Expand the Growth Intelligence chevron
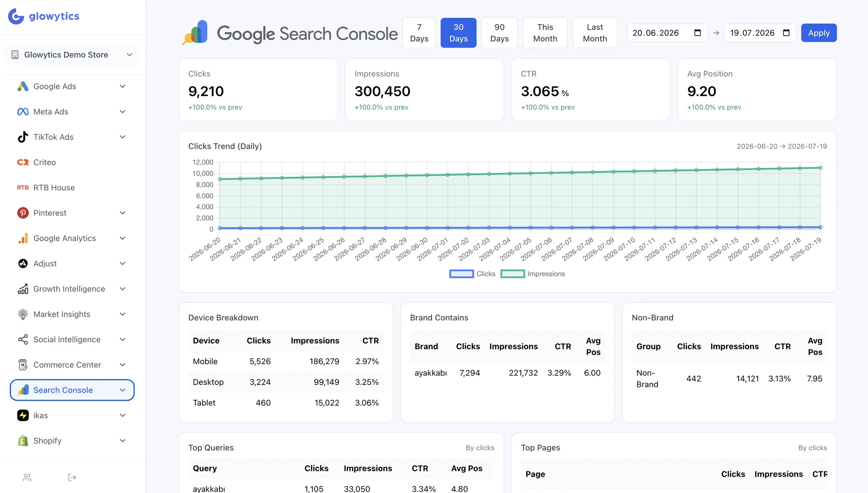 coord(122,289)
